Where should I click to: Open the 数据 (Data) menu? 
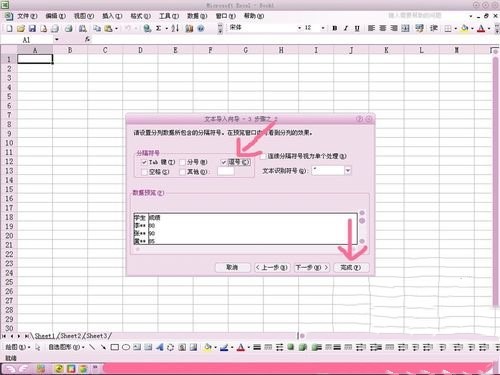(x=197, y=16)
